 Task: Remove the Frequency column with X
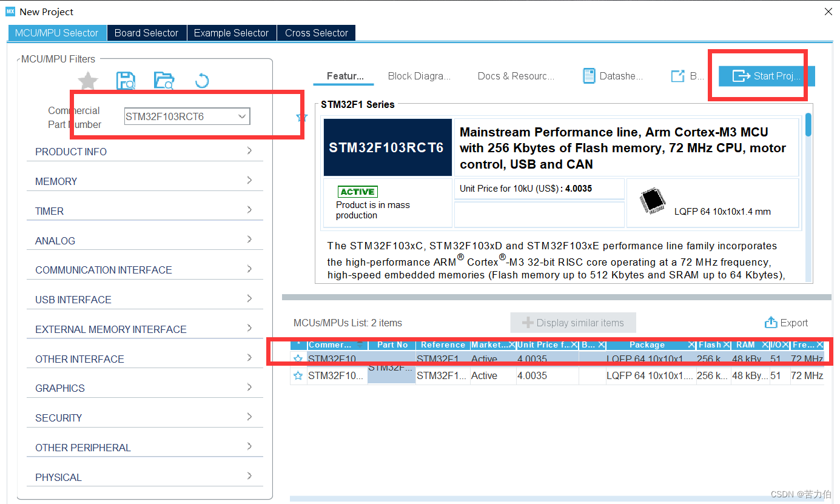(x=820, y=344)
